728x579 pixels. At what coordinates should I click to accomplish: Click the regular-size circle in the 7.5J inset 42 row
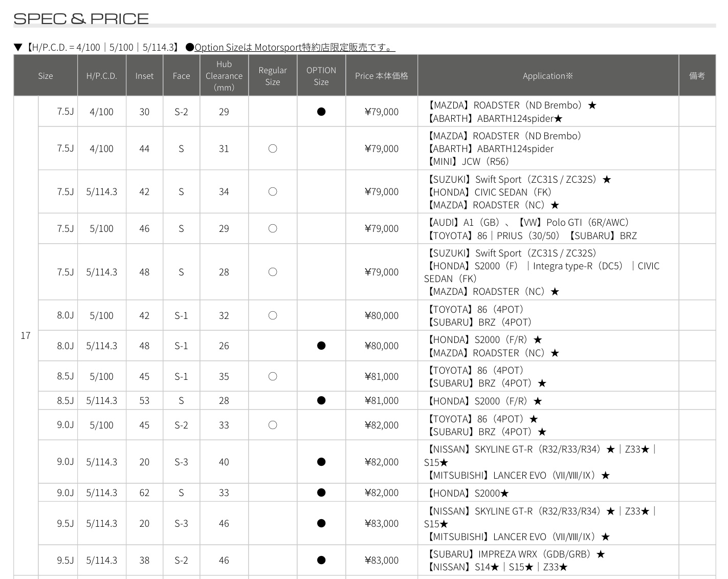(273, 191)
